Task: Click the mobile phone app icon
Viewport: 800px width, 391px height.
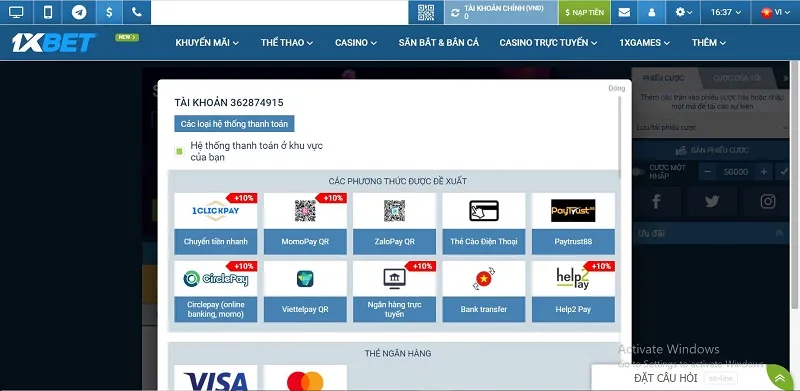Action: tap(48, 12)
